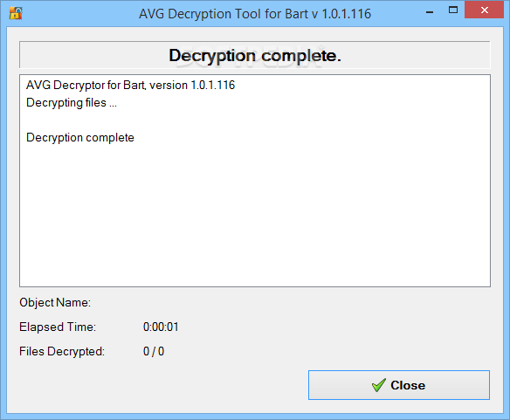This screenshot has height=420, width=510.
Task: Click the Object Name label
Action: 55,302
